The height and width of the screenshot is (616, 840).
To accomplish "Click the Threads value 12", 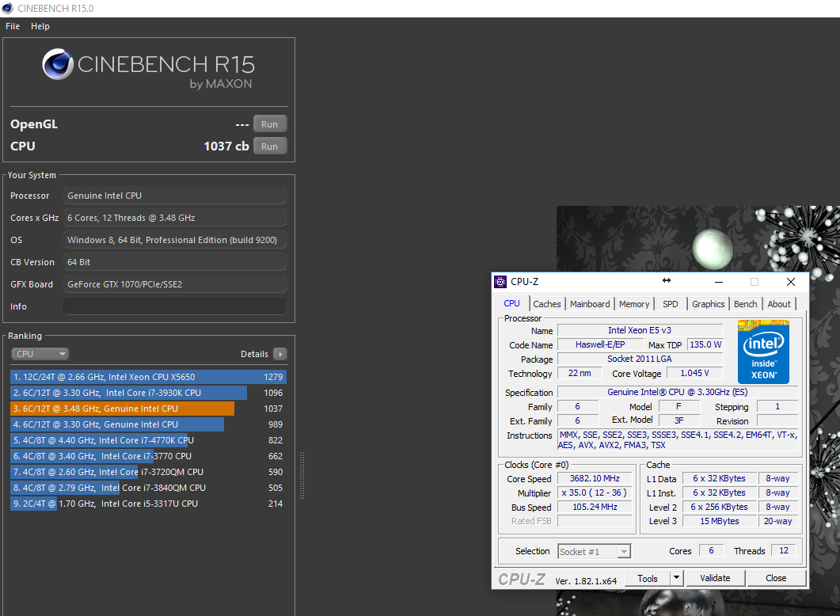I will [x=784, y=550].
